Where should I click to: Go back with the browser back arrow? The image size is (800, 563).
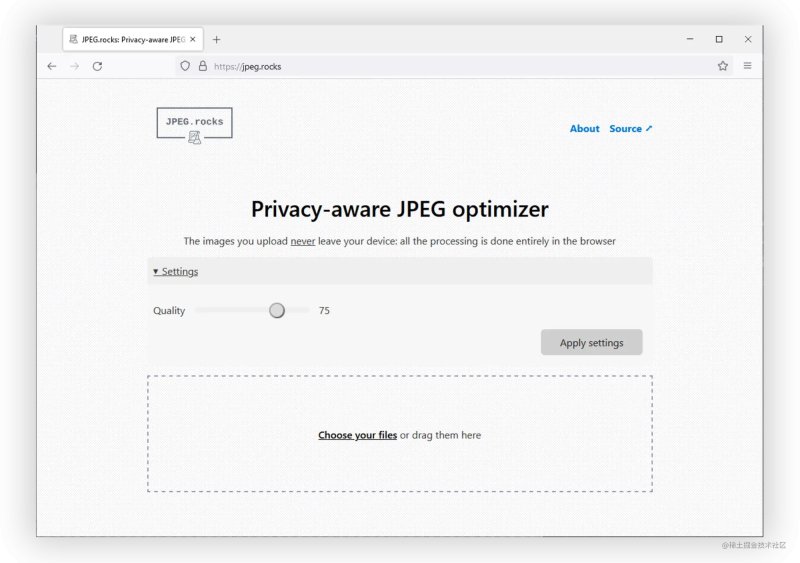(x=52, y=66)
